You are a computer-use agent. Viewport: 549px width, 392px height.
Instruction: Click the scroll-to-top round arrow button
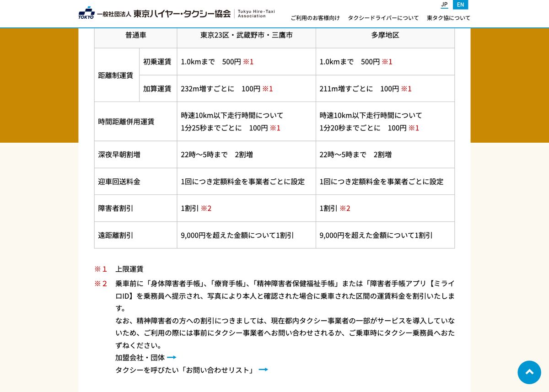click(x=529, y=372)
